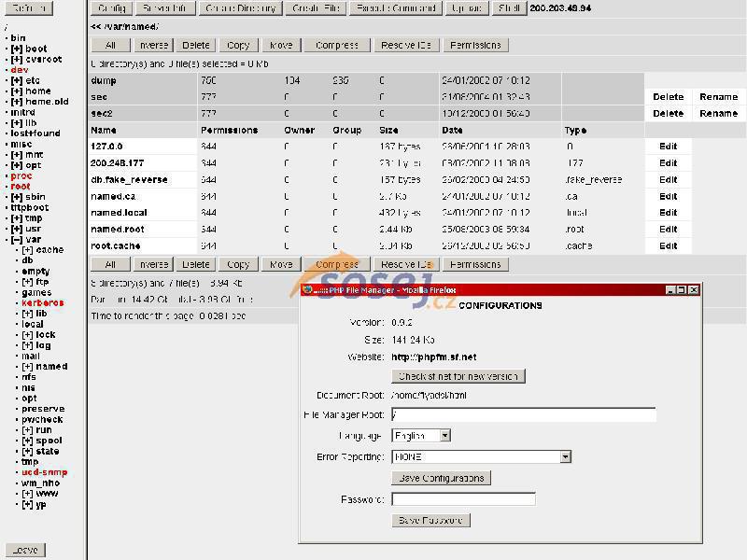Viewport: 747px width, 560px height.
Task: Click the upper Inverse selection button
Action: [x=153, y=45]
